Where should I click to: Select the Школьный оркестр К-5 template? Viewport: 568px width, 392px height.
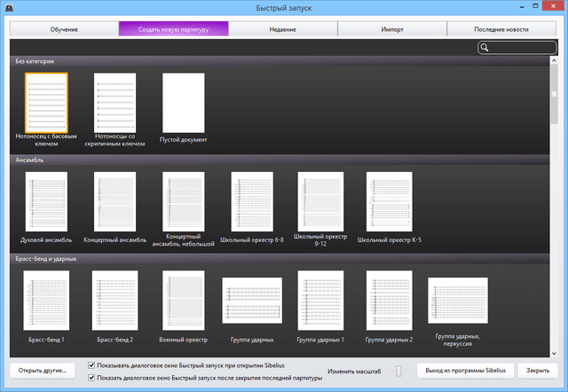point(389,201)
